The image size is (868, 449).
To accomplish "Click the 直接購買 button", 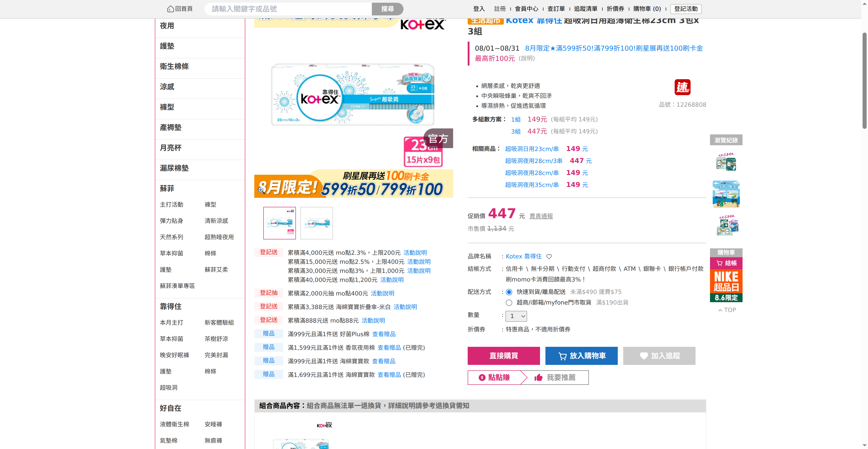I will point(504,356).
